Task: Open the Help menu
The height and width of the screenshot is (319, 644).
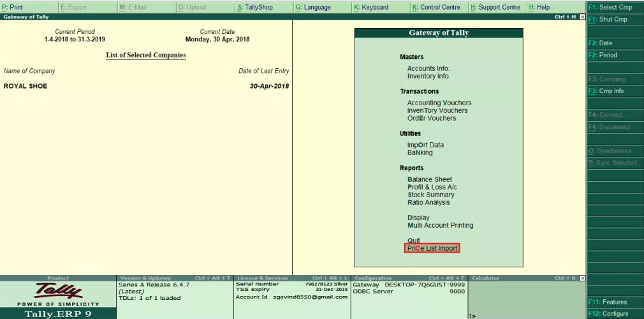Action: click(556, 8)
